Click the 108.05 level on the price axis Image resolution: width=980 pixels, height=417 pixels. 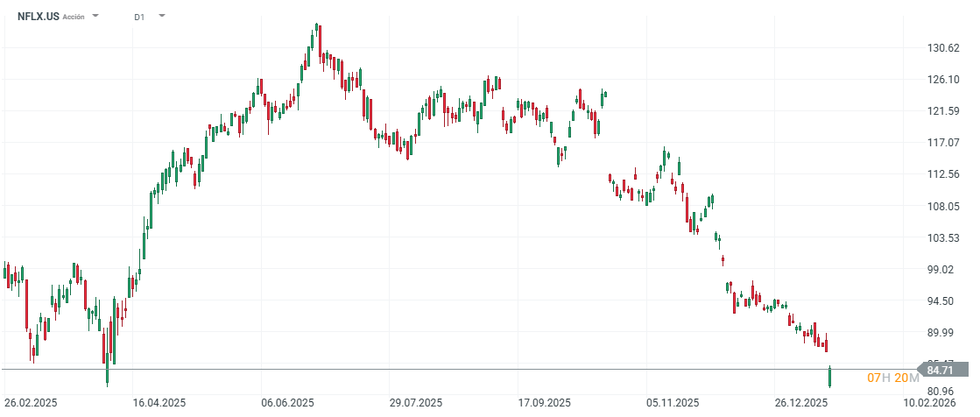[x=943, y=206]
